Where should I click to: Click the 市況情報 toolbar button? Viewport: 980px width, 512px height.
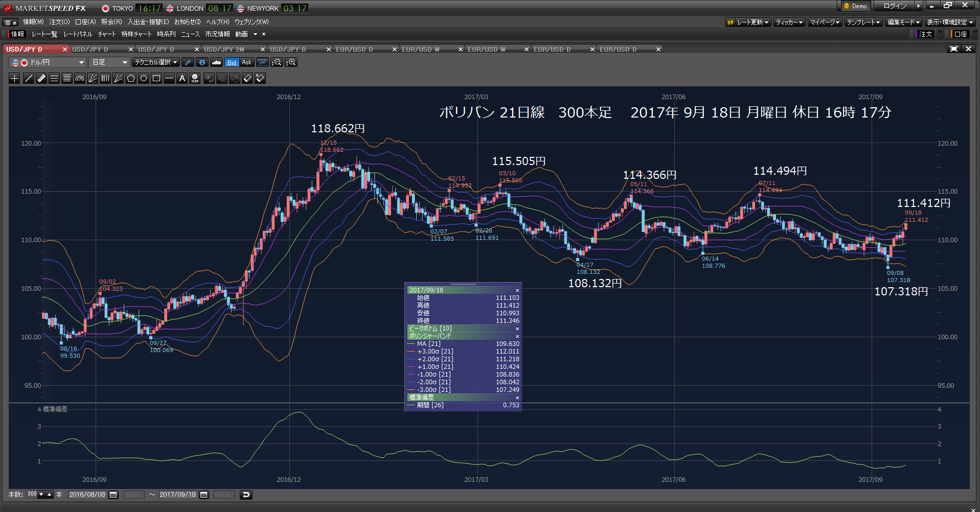pos(217,34)
